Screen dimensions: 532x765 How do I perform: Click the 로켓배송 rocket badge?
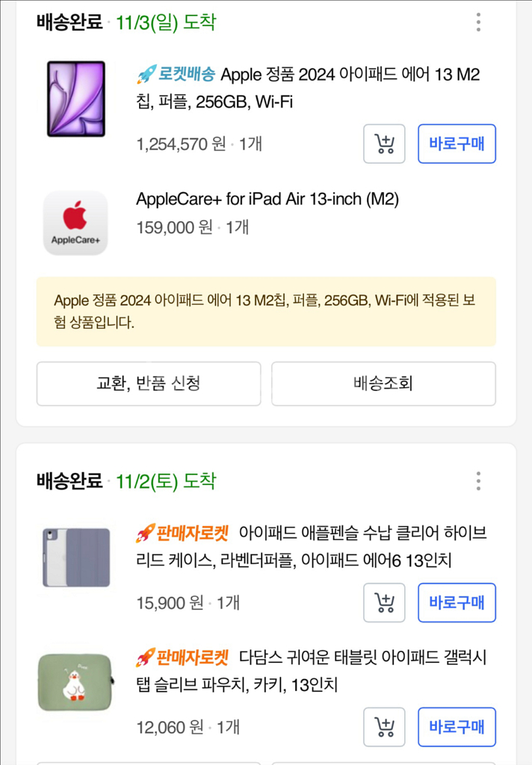[x=176, y=75]
